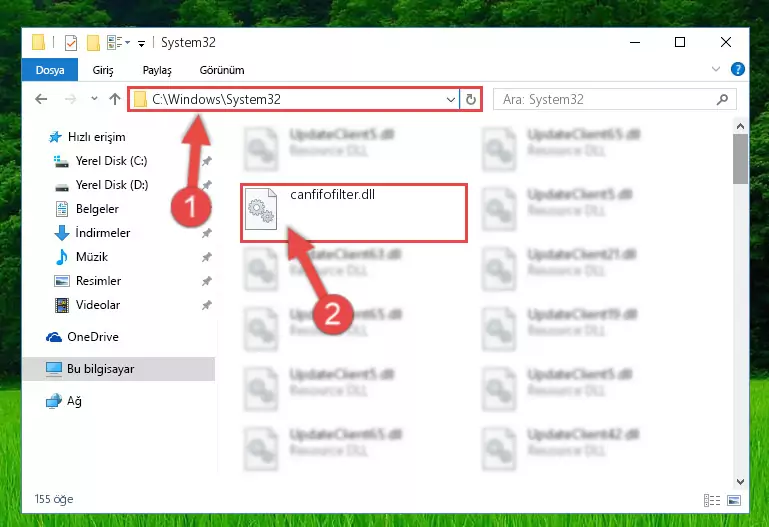Select OneDrive in the navigation pane
The height and width of the screenshot is (527, 769).
[93, 337]
